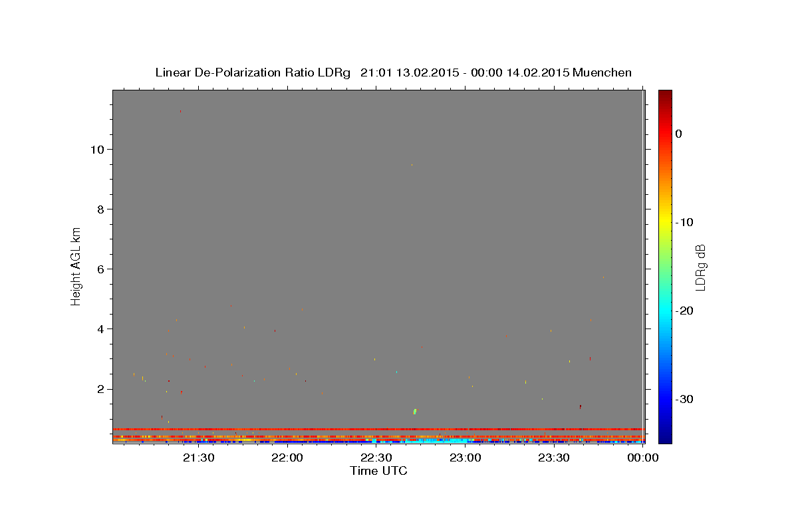Click the height tick label 2

(x=99, y=389)
